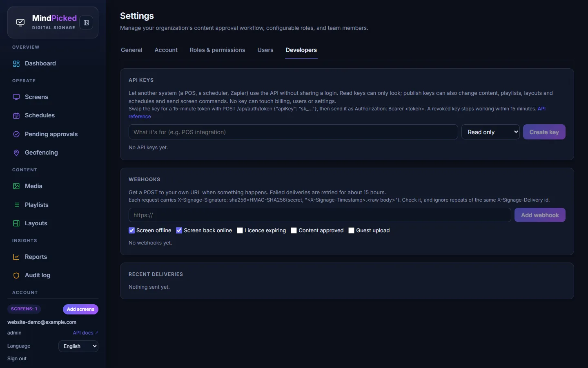Click the RECENT DELIVERIES heading
This screenshot has height=368, width=588.
[x=156, y=274]
